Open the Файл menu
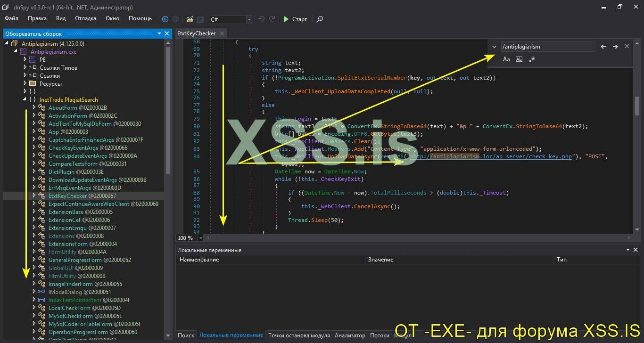Image resolution: width=644 pixels, height=343 pixels. tap(12, 18)
